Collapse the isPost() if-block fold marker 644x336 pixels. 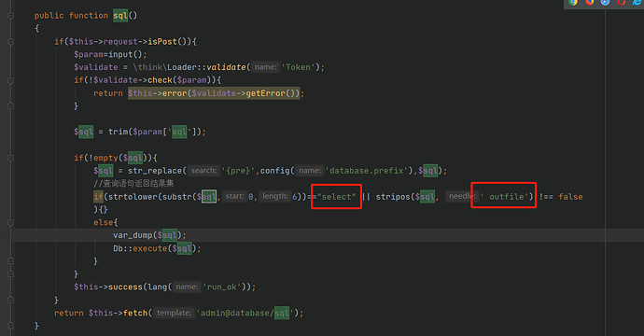(x=10, y=41)
